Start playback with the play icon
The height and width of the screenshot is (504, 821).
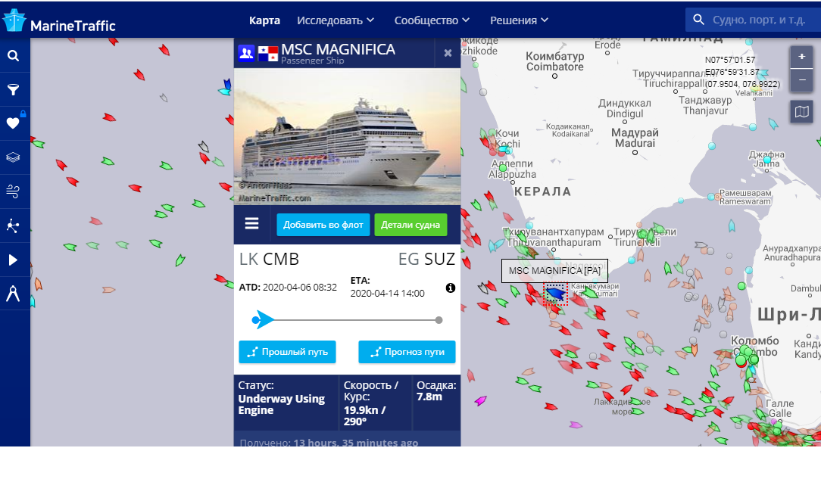pos(13,260)
